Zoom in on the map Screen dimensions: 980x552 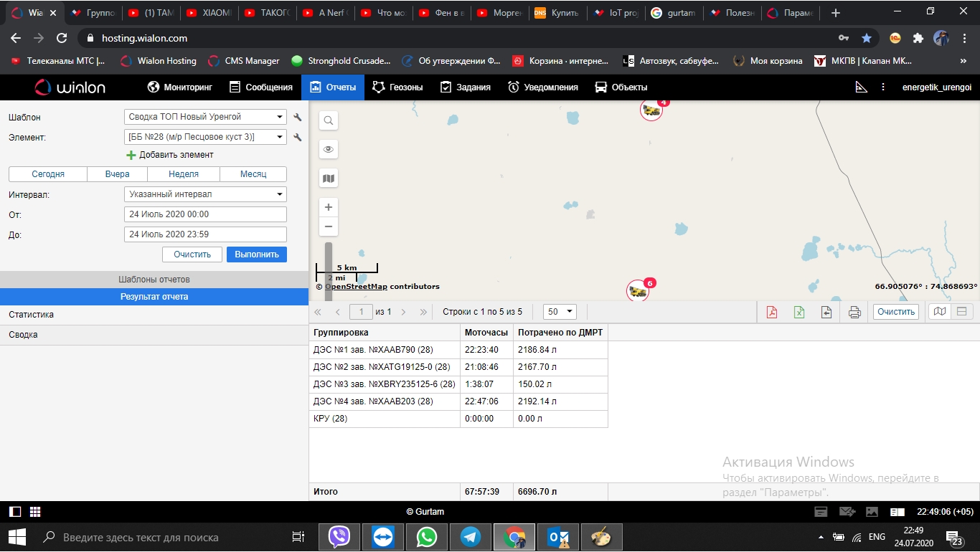[329, 207]
